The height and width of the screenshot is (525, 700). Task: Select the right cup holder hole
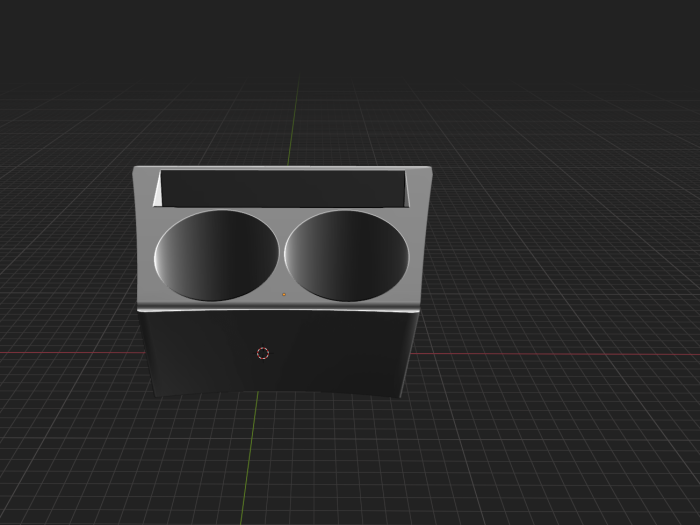click(348, 255)
